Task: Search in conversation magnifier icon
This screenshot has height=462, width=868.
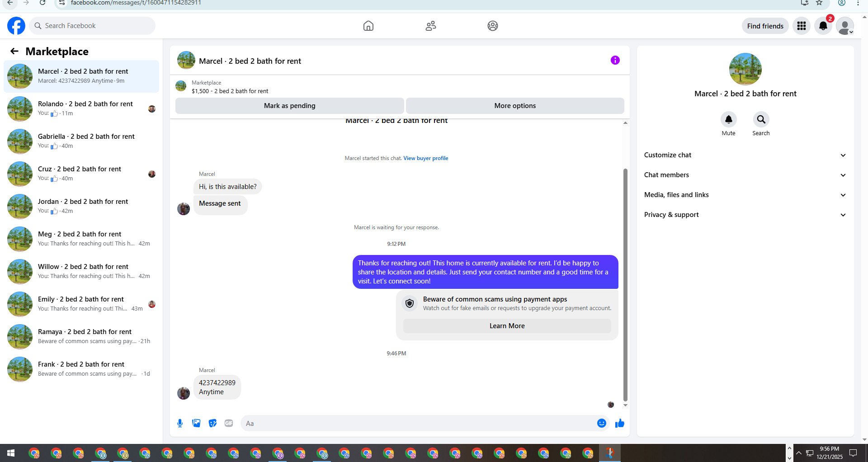Action: tap(761, 119)
